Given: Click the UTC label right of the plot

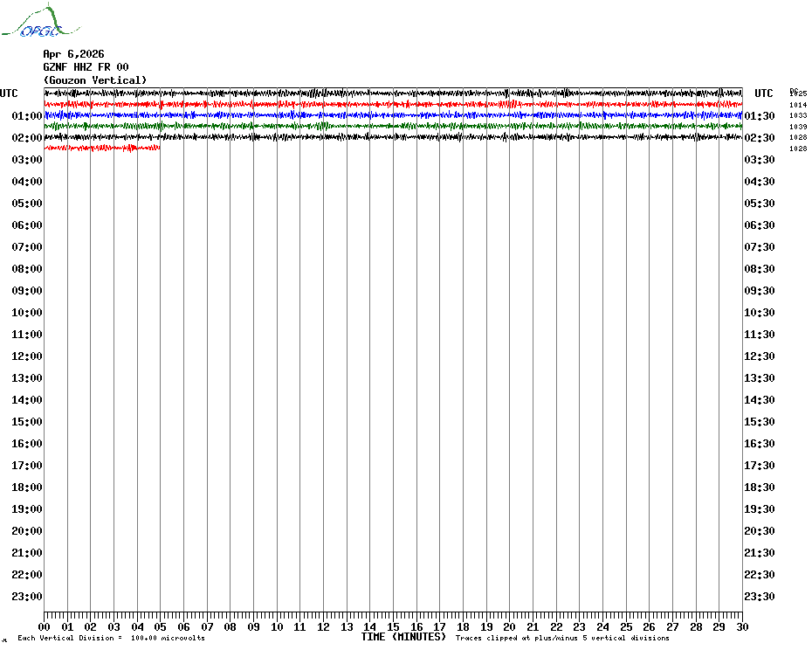Looking at the screenshot, I should [x=764, y=93].
